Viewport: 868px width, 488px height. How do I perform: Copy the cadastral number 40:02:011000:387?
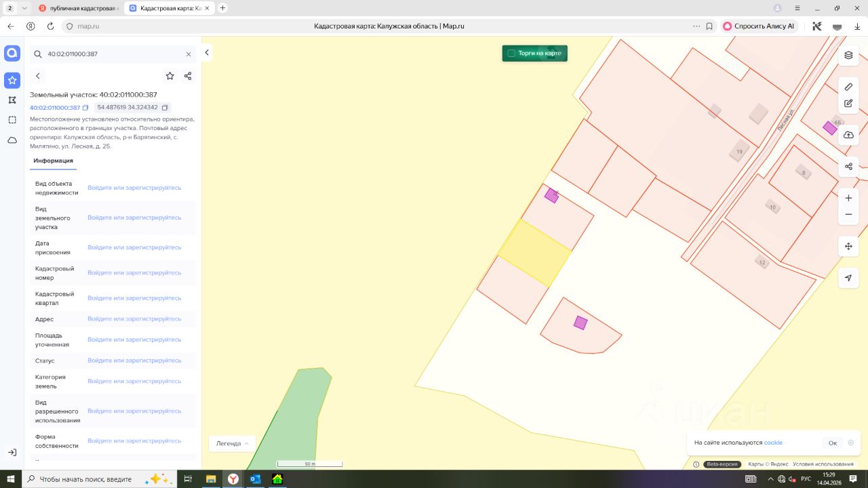[x=85, y=108]
